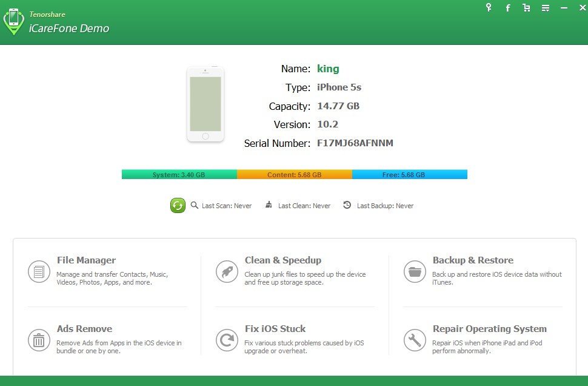Image resolution: width=588 pixels, height=386 pixels.
Task: Click the File Manager description text
Action: (x=112, y=278)
